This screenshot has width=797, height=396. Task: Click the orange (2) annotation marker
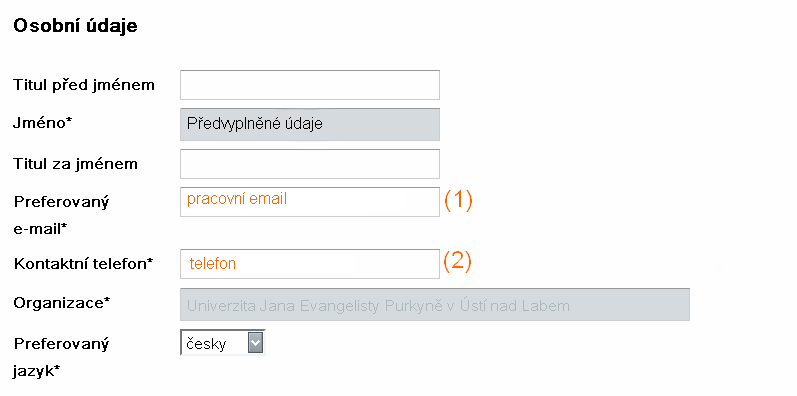click(457, 262)
